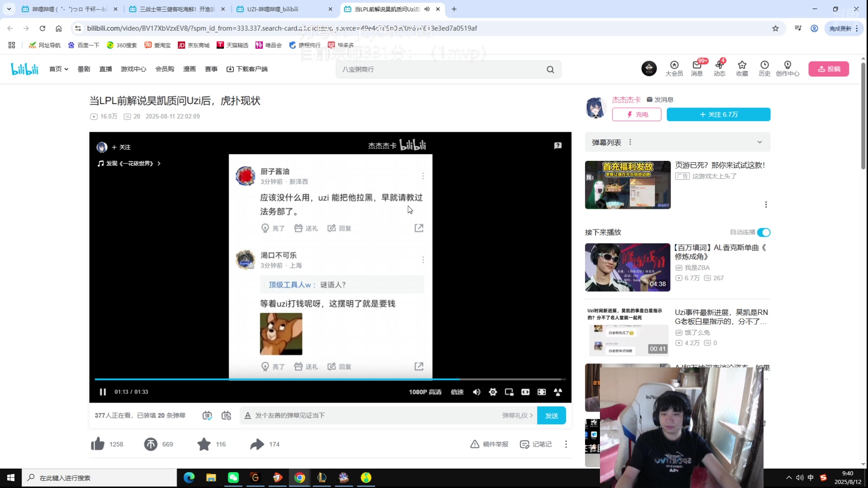
Task: Click the share arrow icon
Action: pyautogui.click(x=257, y=444)
